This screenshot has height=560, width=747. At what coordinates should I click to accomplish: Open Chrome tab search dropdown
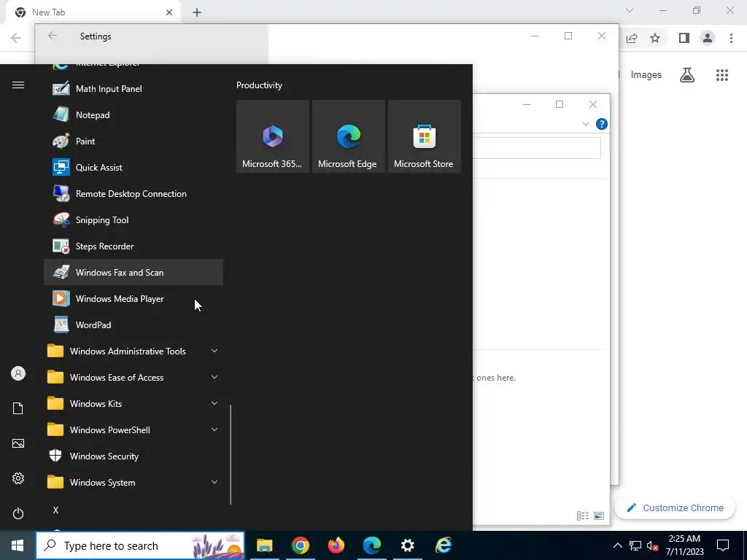pos(630,10)
